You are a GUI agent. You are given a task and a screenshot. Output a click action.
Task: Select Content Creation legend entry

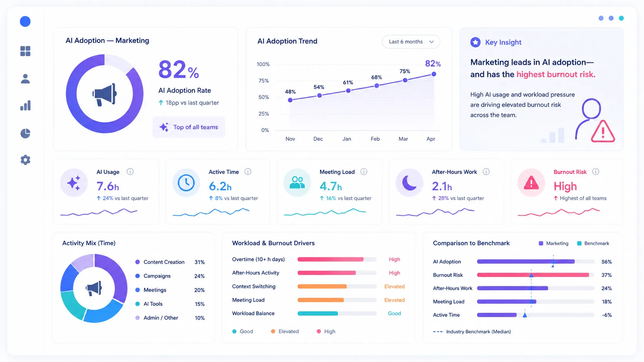click(170, 262)
